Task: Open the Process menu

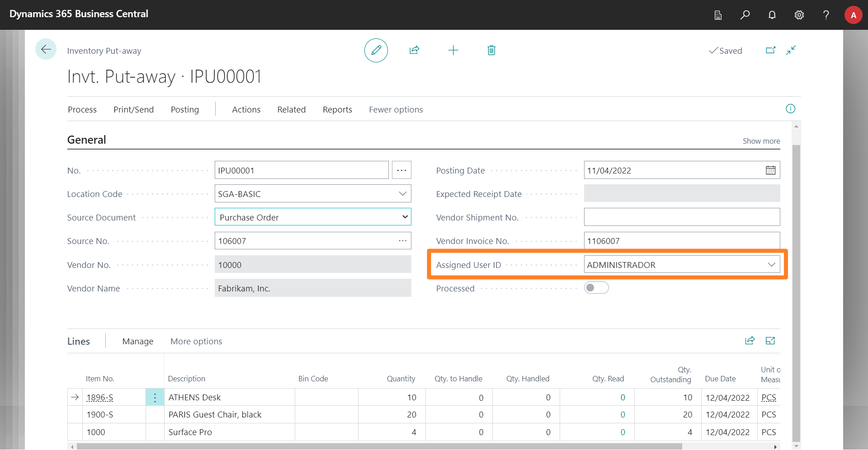Action: (82, 109)
